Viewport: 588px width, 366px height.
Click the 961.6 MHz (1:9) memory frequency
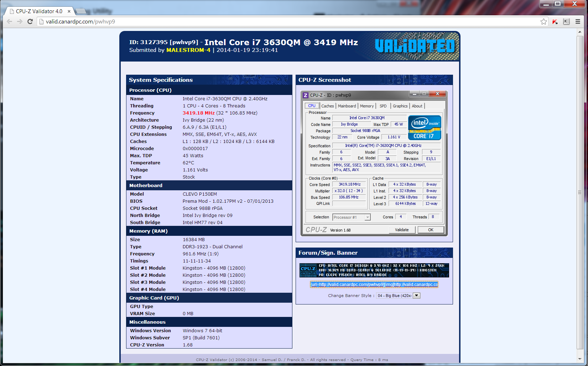[x=201, y=254]
